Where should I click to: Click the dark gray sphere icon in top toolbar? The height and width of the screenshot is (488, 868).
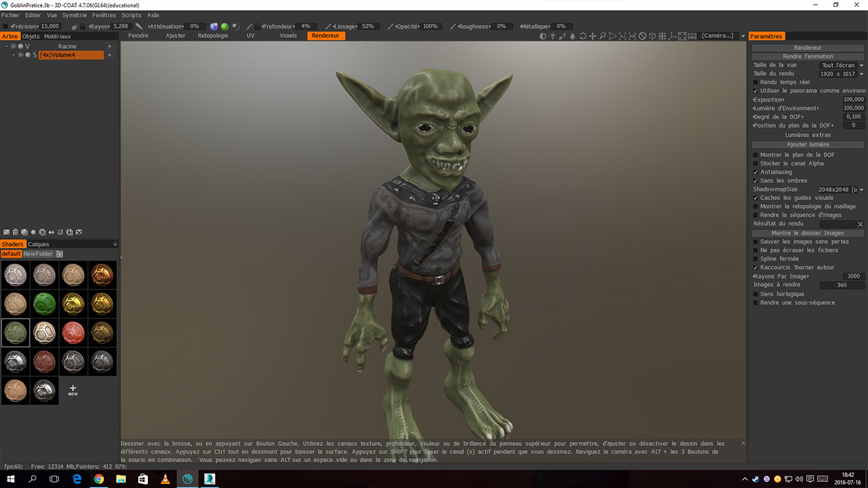click(235, 26)
